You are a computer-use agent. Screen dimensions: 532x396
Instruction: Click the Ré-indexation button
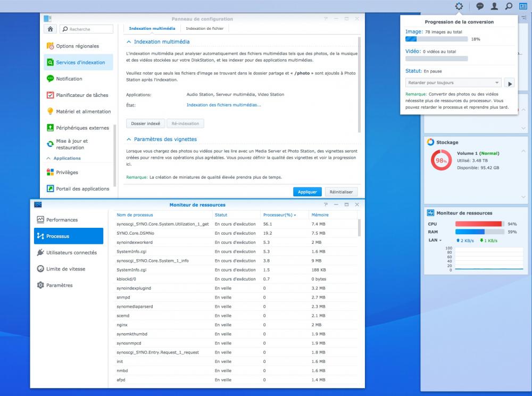pos(185,123)
